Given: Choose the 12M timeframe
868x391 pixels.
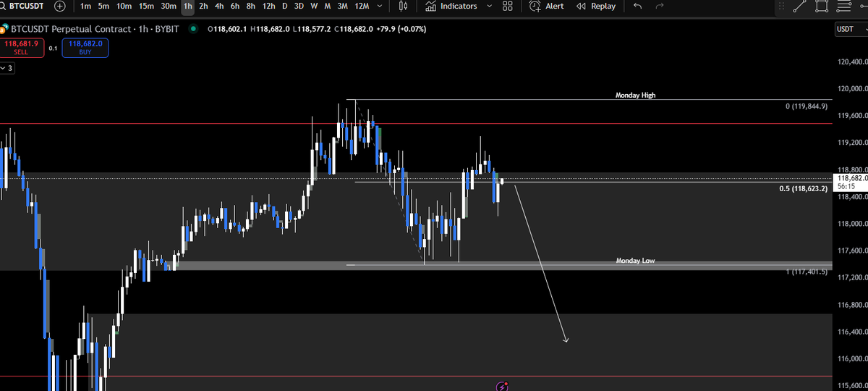Looking at the screenshot, I should coord(362,6).
